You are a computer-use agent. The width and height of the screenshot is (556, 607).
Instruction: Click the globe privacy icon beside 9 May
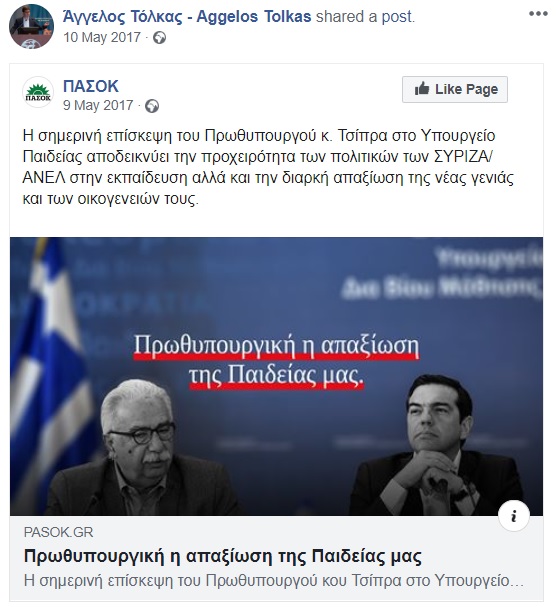[152, 106]
